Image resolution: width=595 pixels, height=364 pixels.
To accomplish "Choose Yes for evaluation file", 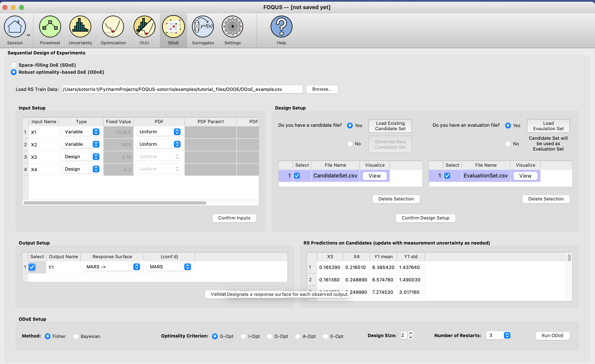I will click(x=508, y=125).
